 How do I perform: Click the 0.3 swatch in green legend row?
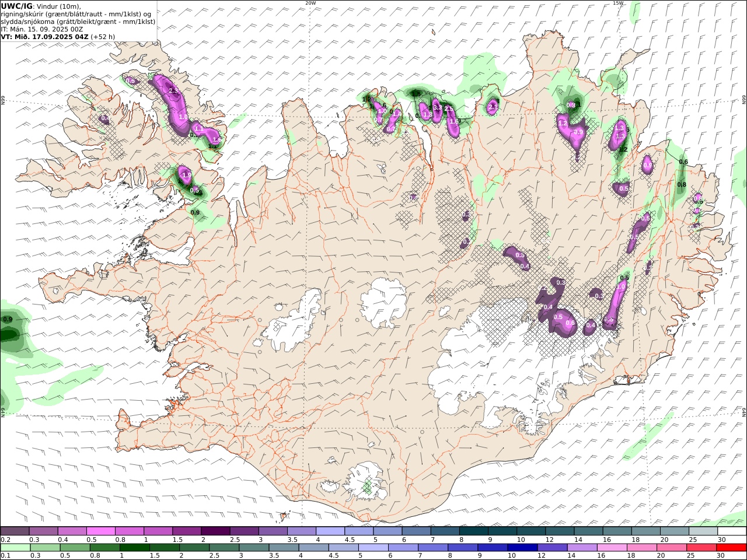click(46, 548)
